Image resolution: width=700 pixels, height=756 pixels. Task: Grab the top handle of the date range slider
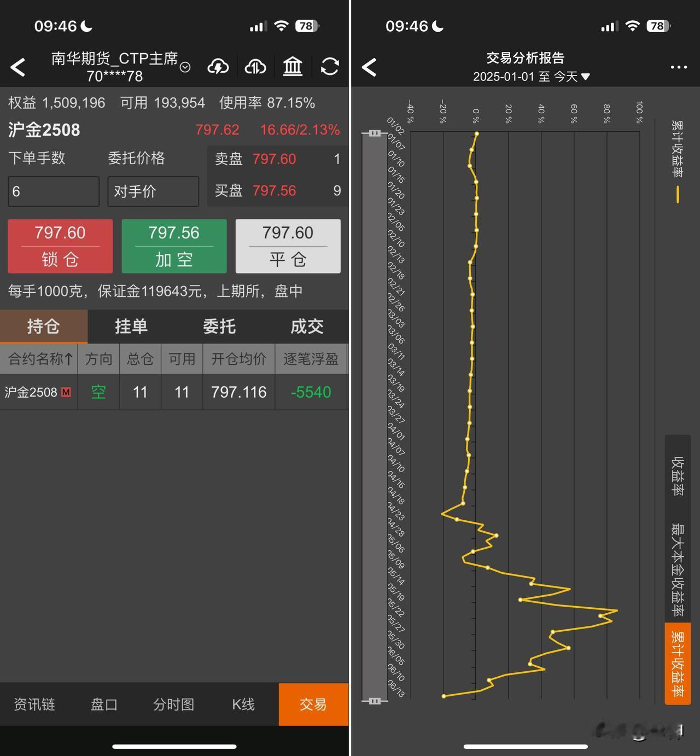375,133
